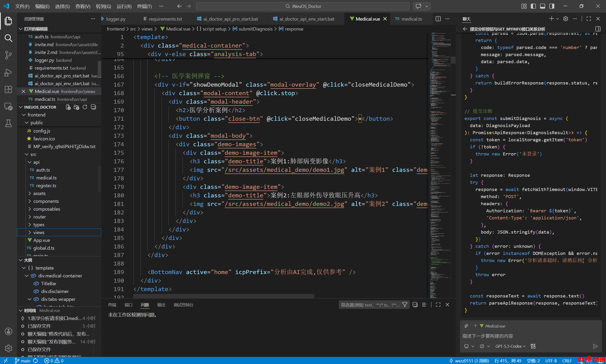Open the Run and Debug view
606x364 pixels.
click(x=8, y=72)
